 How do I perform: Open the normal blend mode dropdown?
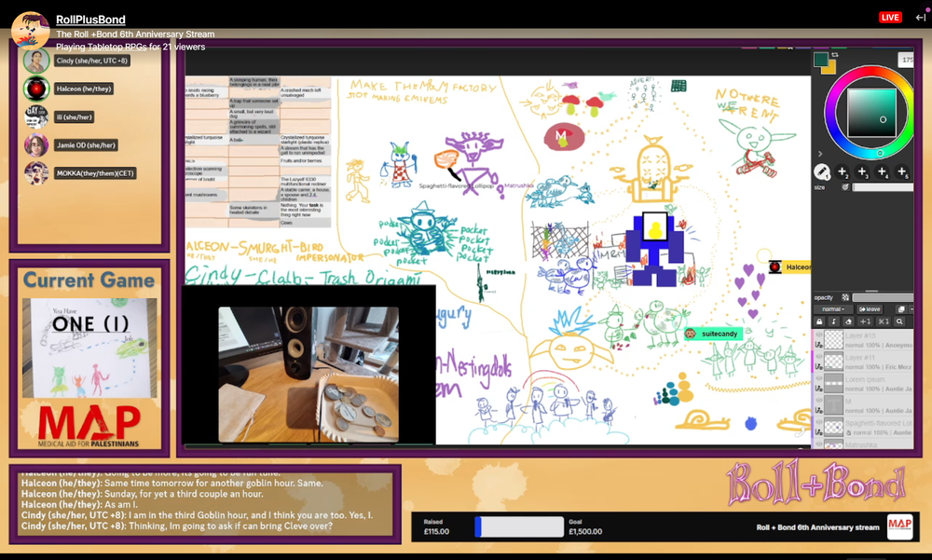pyautogui.click(x=831, y=309)
